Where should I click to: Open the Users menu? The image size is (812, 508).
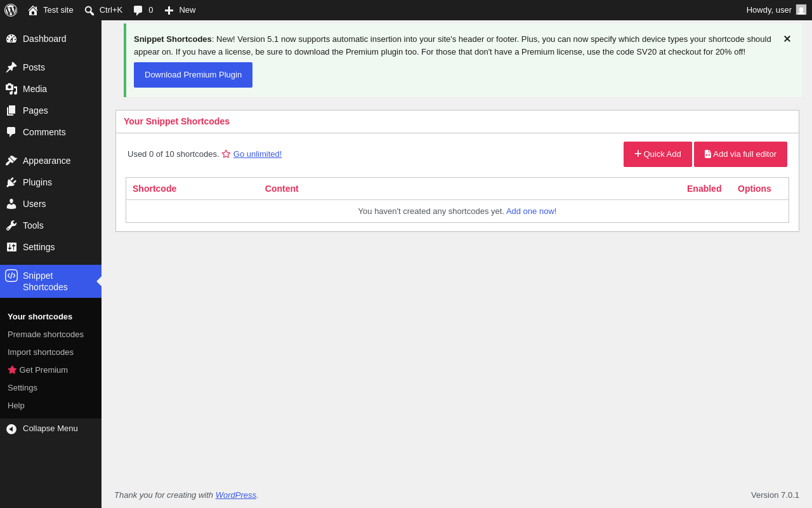coord(51,204)
